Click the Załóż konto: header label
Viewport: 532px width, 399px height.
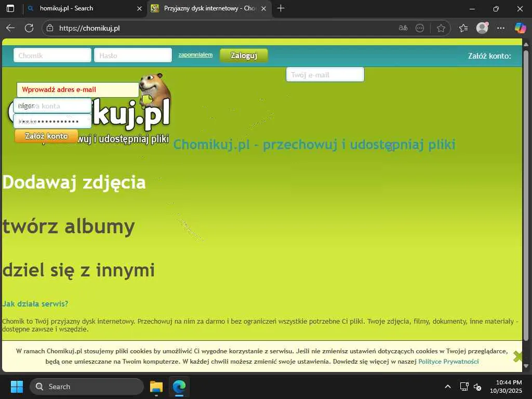[489, 56]
